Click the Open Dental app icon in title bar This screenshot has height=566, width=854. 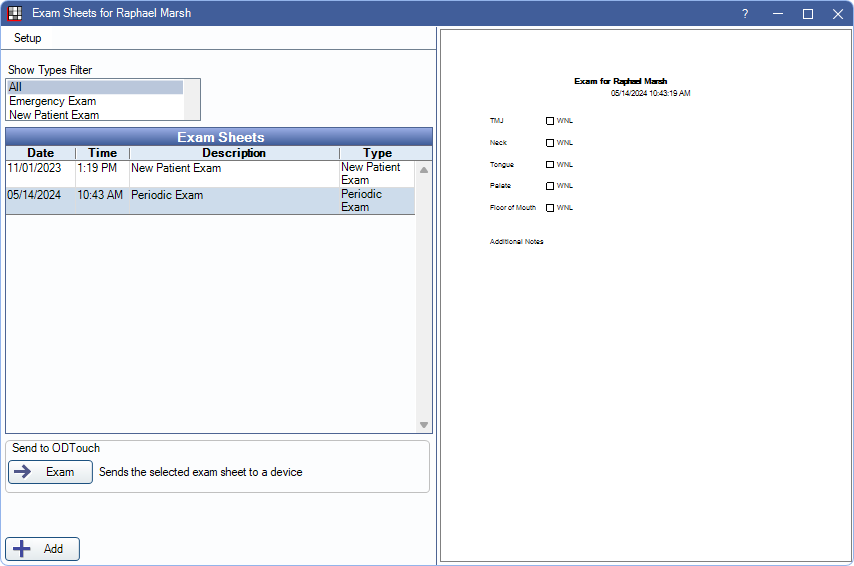pyautogui.click(x=15, y=13)
